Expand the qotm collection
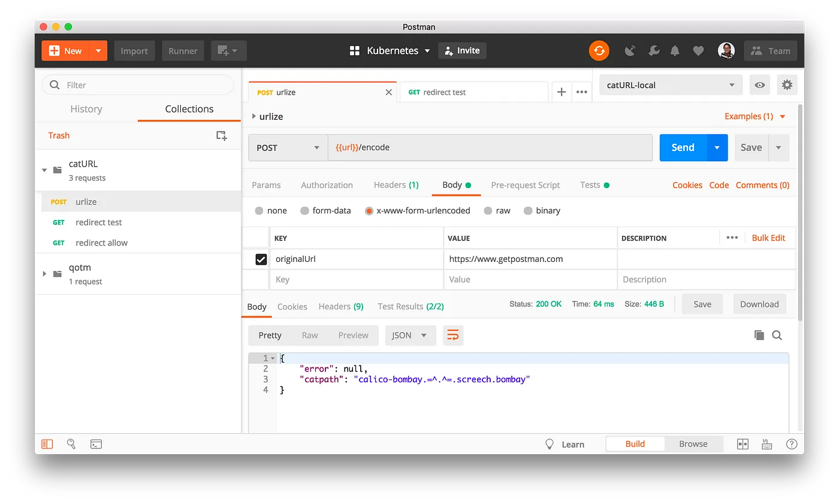 click(x=44, y=274)
